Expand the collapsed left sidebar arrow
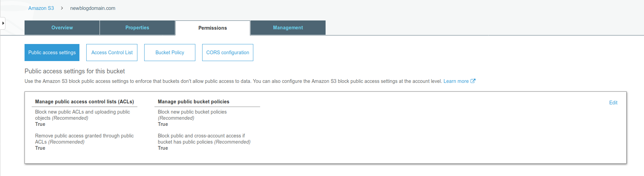The width and height of the screenshot is (644, 176). [3, 23]
